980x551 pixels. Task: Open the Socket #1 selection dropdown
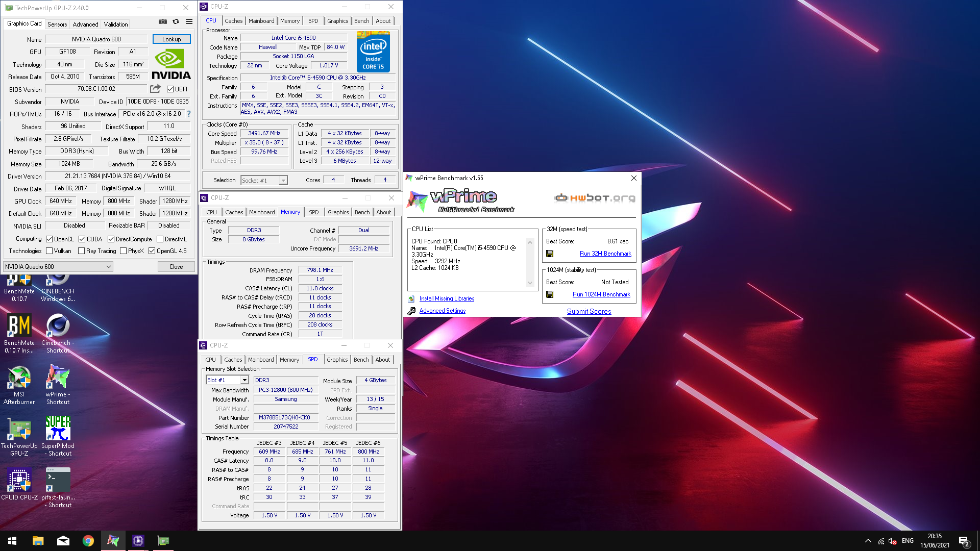[264, 181]
